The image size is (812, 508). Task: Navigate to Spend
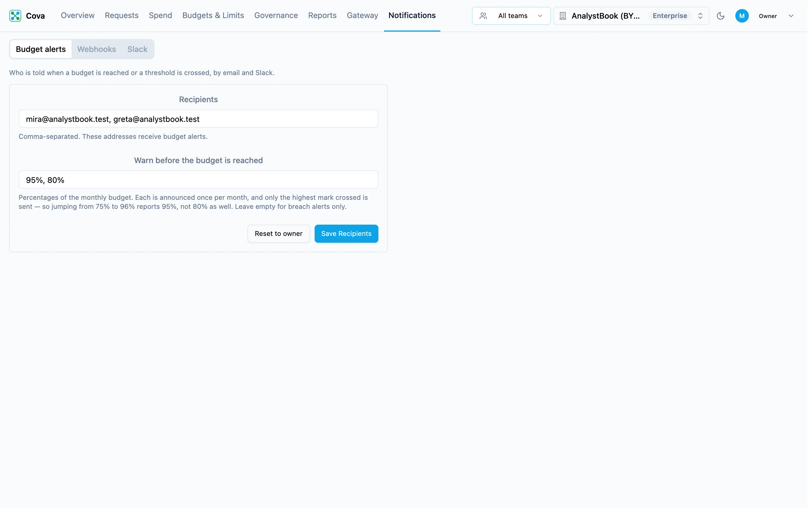pos(160,16)
